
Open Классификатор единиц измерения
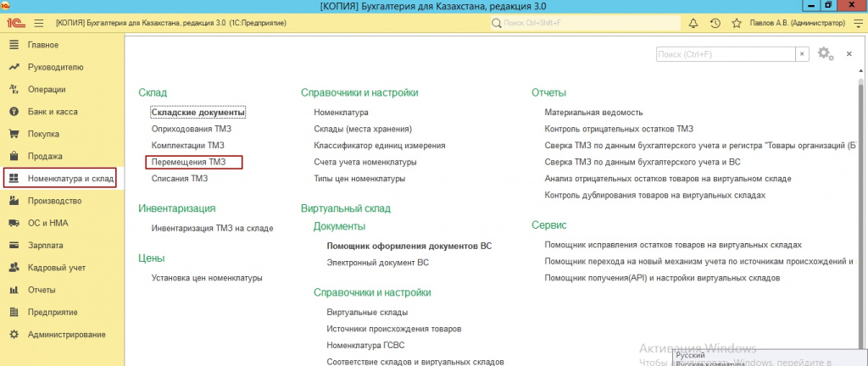[380, 146]
